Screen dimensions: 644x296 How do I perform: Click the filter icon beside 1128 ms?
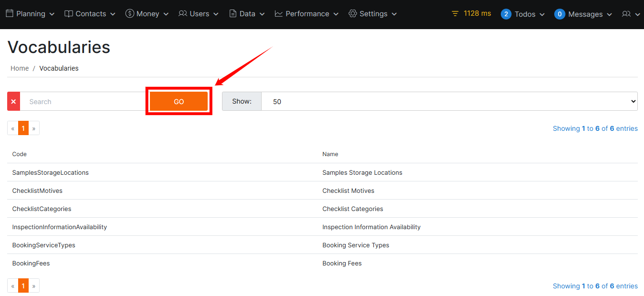click(x=455, y=14)
